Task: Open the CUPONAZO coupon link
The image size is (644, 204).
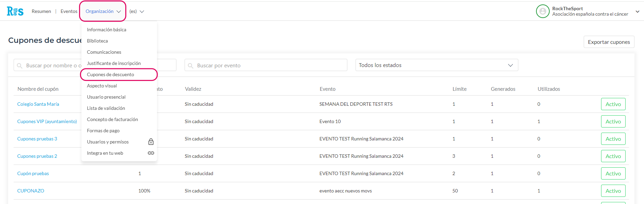Action: (31, 191)
